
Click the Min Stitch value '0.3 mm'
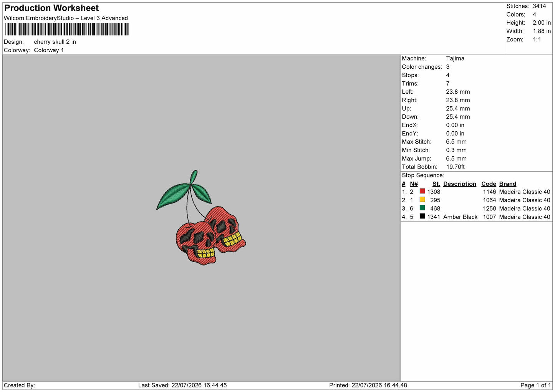[x=456, y=151]
